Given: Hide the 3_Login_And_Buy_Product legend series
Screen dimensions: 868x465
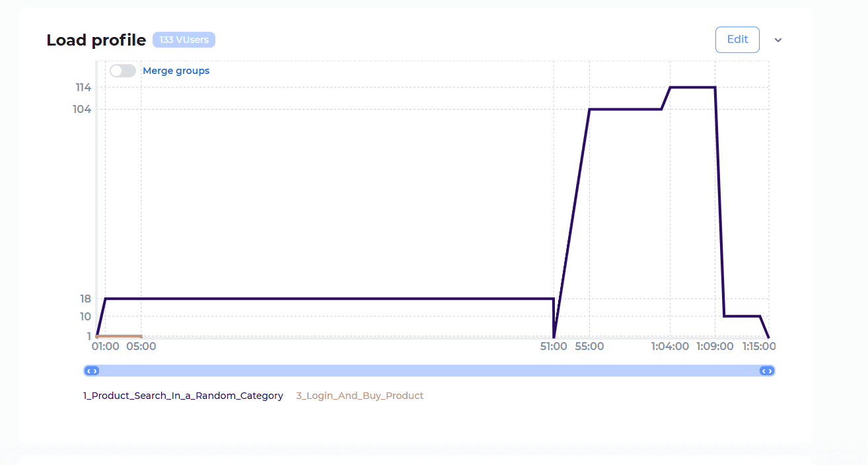Looking at the screenshot, I should click(x=359, y=396).
